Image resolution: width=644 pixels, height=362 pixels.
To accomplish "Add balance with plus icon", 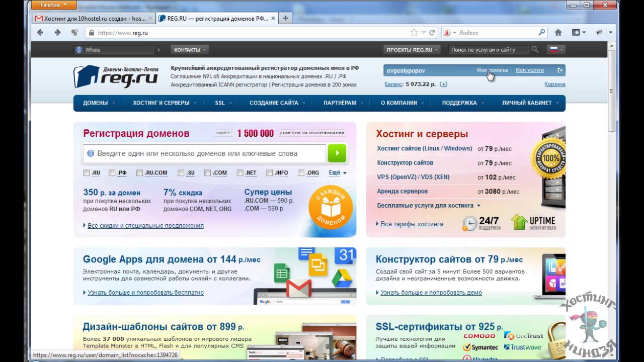I will tap(443, 84).
